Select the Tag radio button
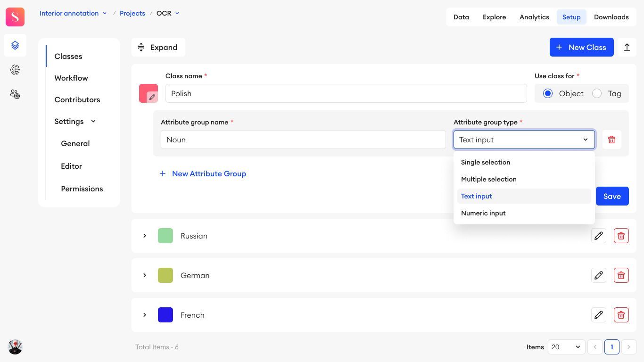The height and width of the screenshot is (362, 644). [x=597, y=93]
